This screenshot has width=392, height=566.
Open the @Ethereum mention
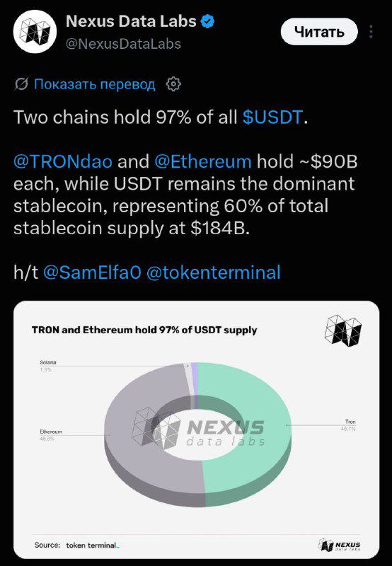203,161
